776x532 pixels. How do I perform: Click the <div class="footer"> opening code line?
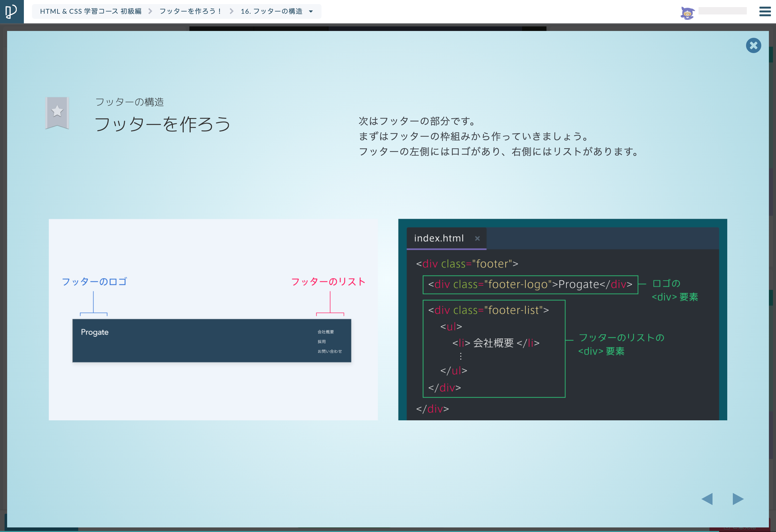tap(467, 264)
